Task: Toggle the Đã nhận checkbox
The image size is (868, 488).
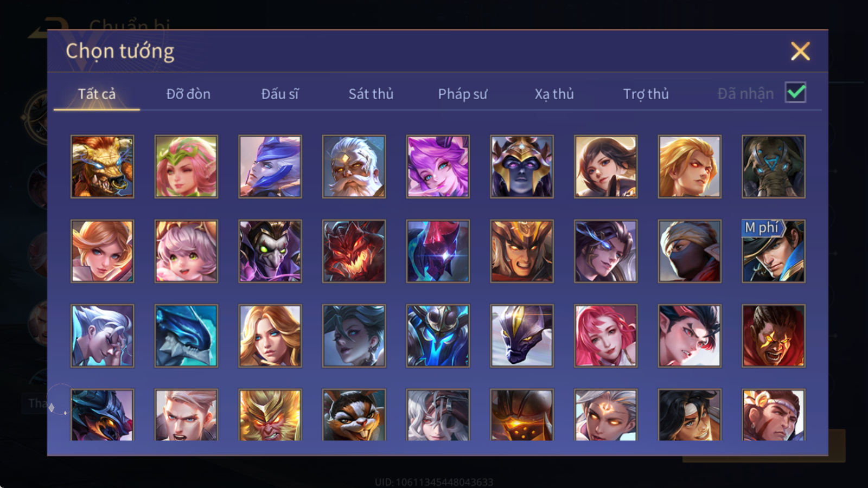Action: pyautogui.click(x=795, y=93)
